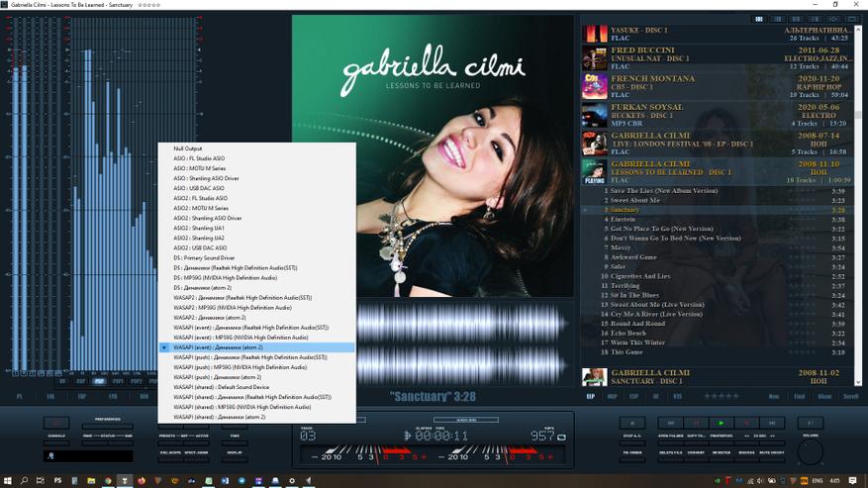Screen dimensions: 868x488
Task: Open the notification center in the taskbar
Action: pyautogui.click(x=852, y=481)
